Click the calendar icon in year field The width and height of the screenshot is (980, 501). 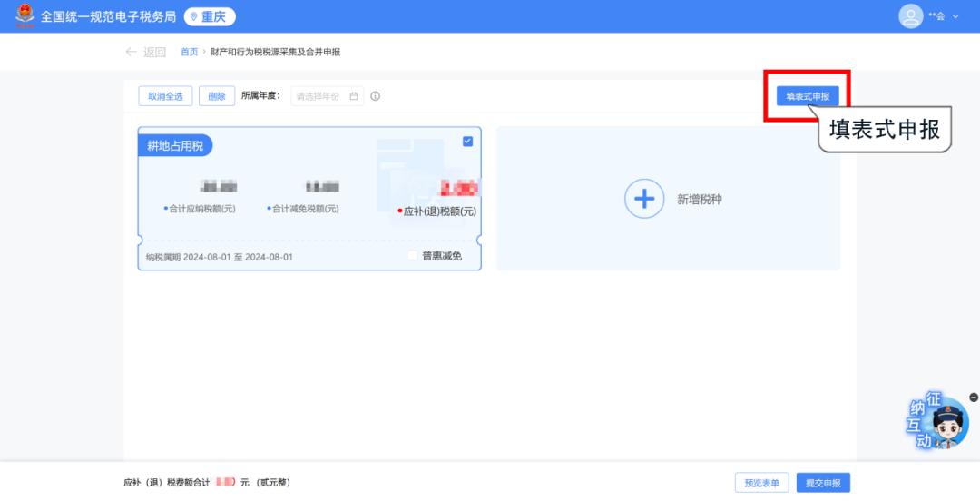354,96
